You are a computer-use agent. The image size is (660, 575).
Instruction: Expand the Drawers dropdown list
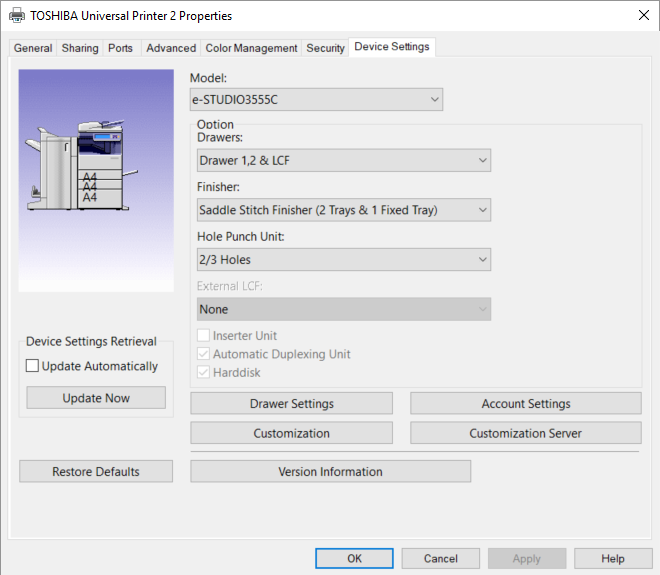[344, 160]
